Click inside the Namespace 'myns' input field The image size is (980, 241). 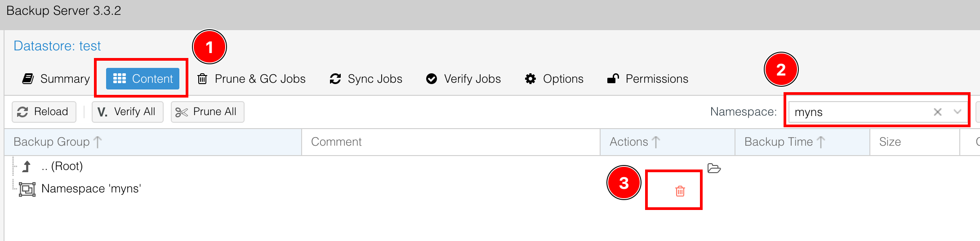point(854,112)
